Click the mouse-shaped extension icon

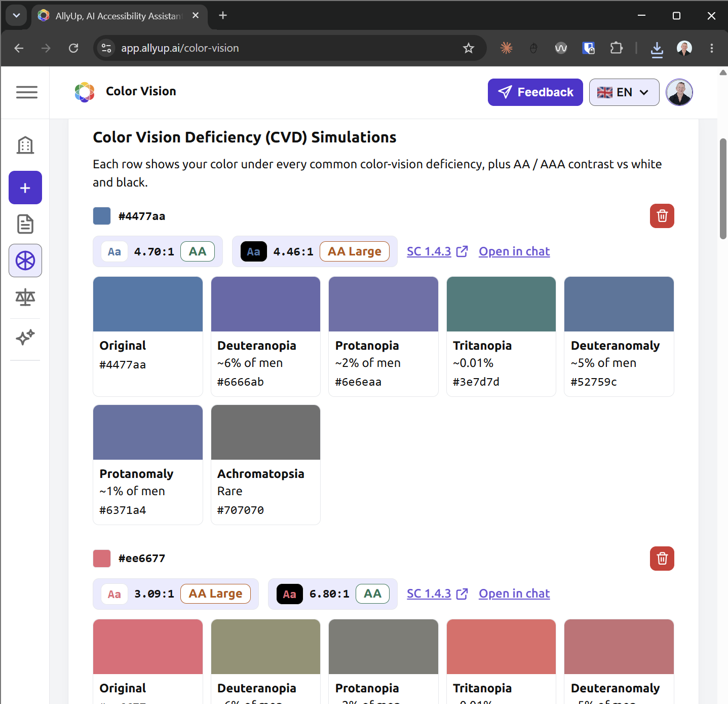[x=533, y=48]
